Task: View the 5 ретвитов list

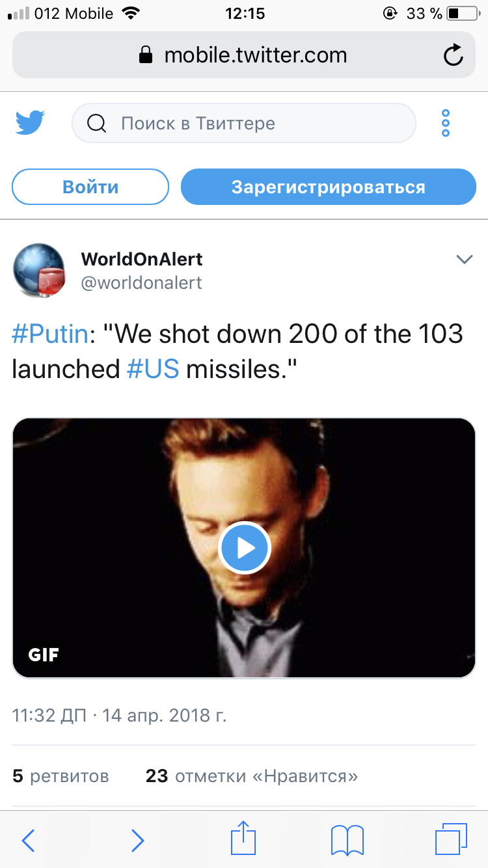Action: tap(61, 776)
